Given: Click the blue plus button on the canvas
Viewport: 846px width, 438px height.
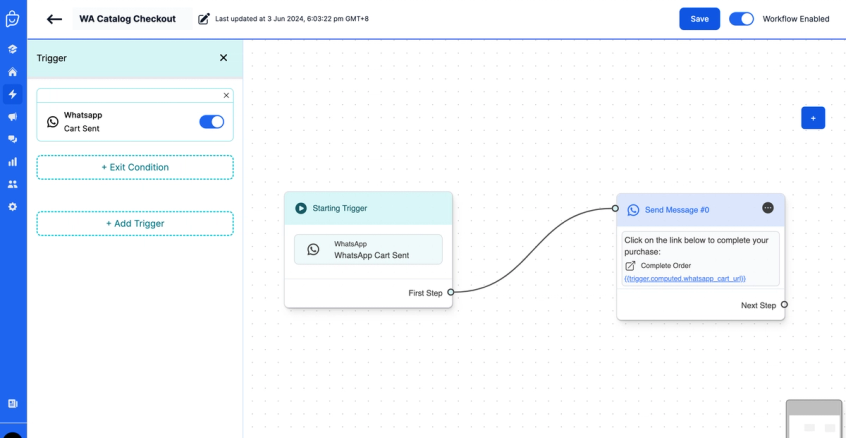Looking at the screenshot, I should (x=813, y=118).
